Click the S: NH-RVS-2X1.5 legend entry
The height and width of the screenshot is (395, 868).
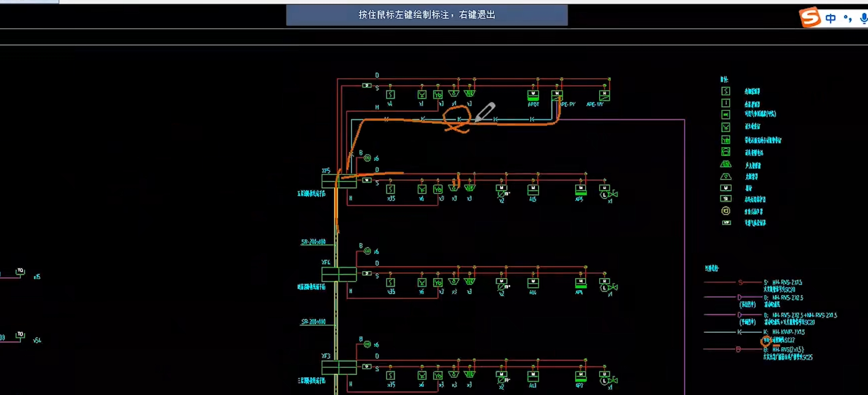(783, 282)
